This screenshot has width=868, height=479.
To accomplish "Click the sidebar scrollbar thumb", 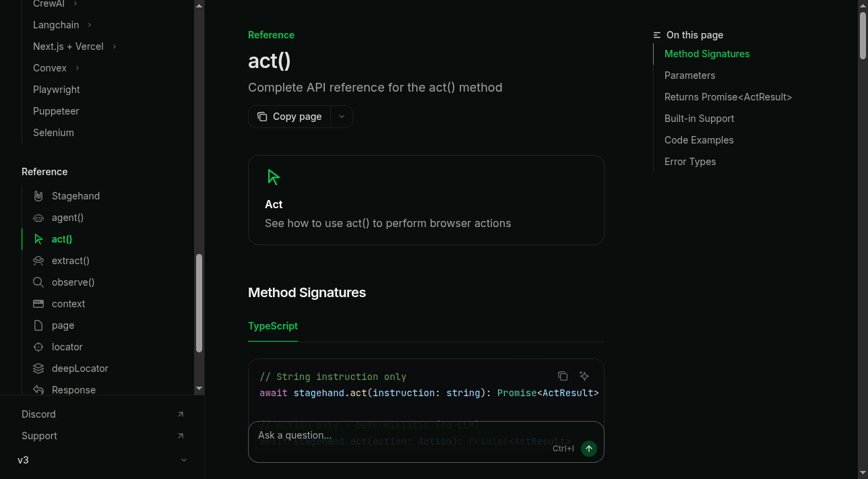I will point(199,303).
